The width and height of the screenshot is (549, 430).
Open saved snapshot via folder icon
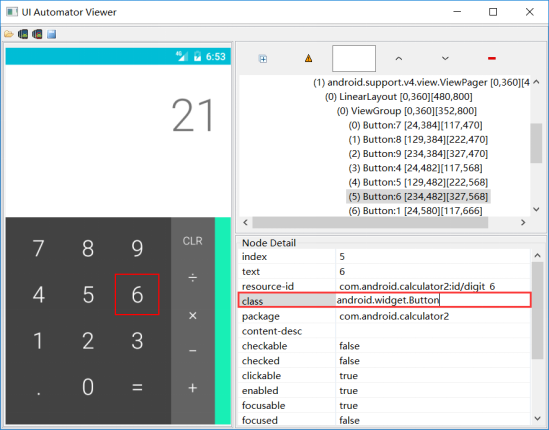coord(9,34)
